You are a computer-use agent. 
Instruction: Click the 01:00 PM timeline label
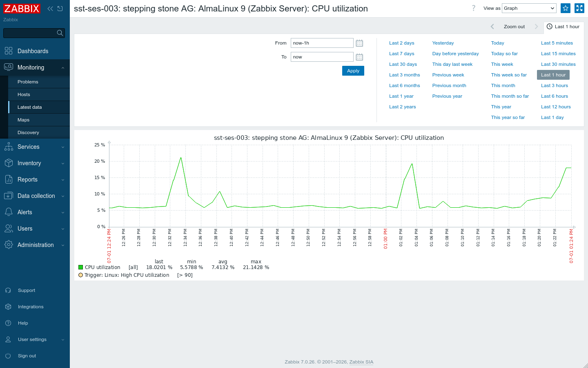point(385,239)
